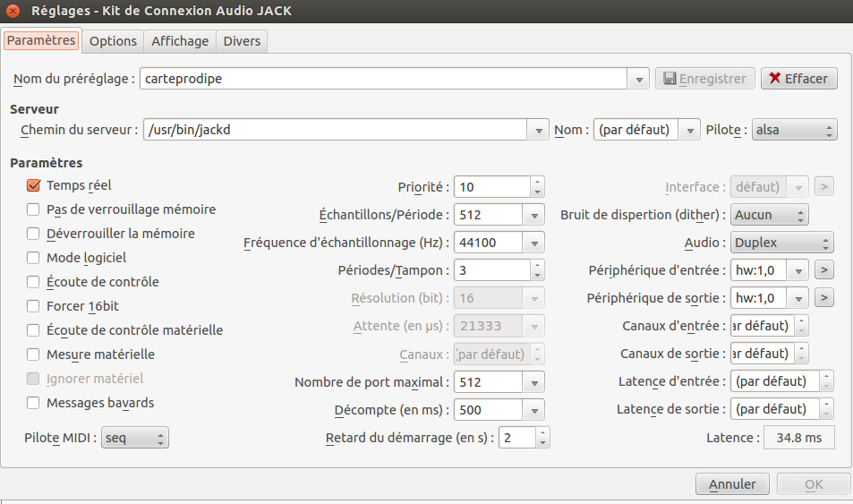Switch to the Paramètres tab
853x504 pixels.
[x=41, y=41]
